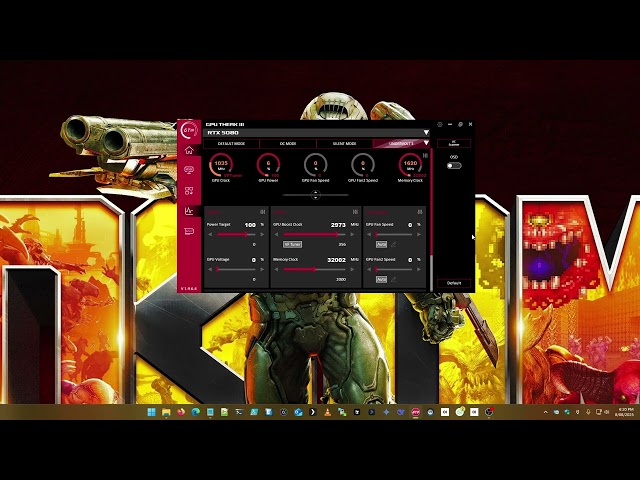Click the Default reset button
The image size is (640, 480).
pyautogui.click(x=454, y=283)
